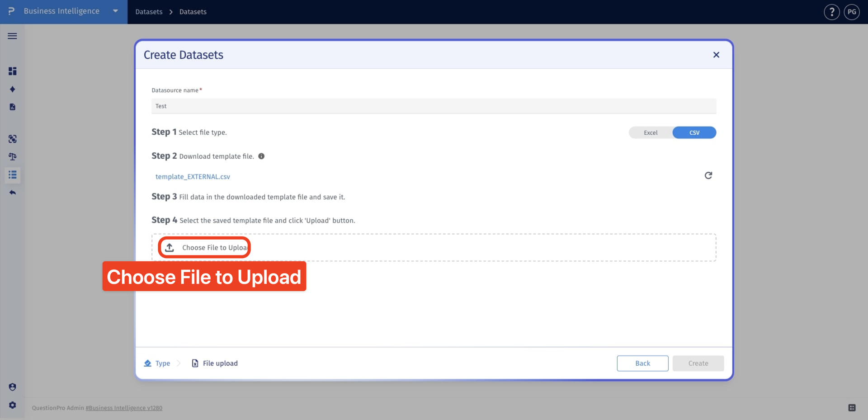This screenshot has width=868, height=420.
Task: Show info tooltip for Step 2
Action: point(261,156)
